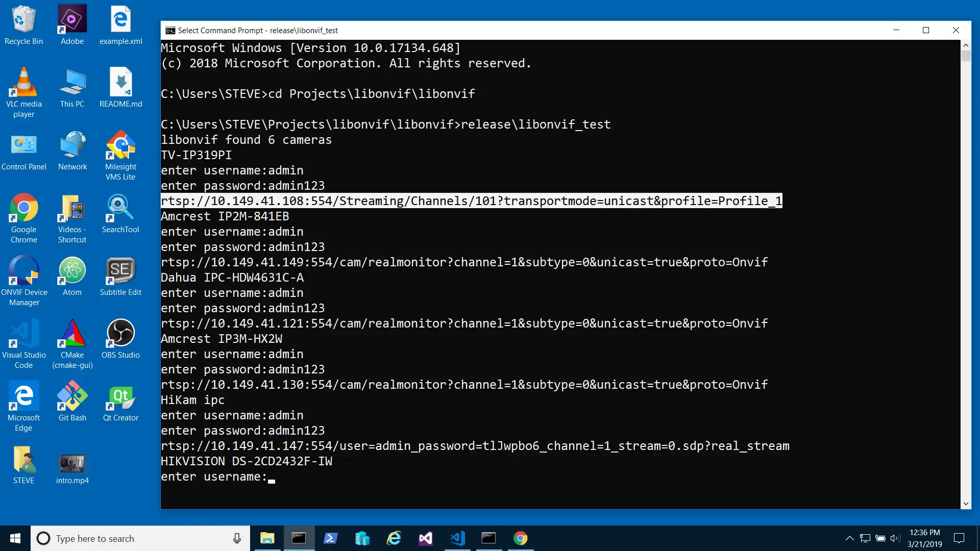This screenshot has width=980, height=551.
Task: Select Atom editor desktop shortcut
Action: pos(72,276)
